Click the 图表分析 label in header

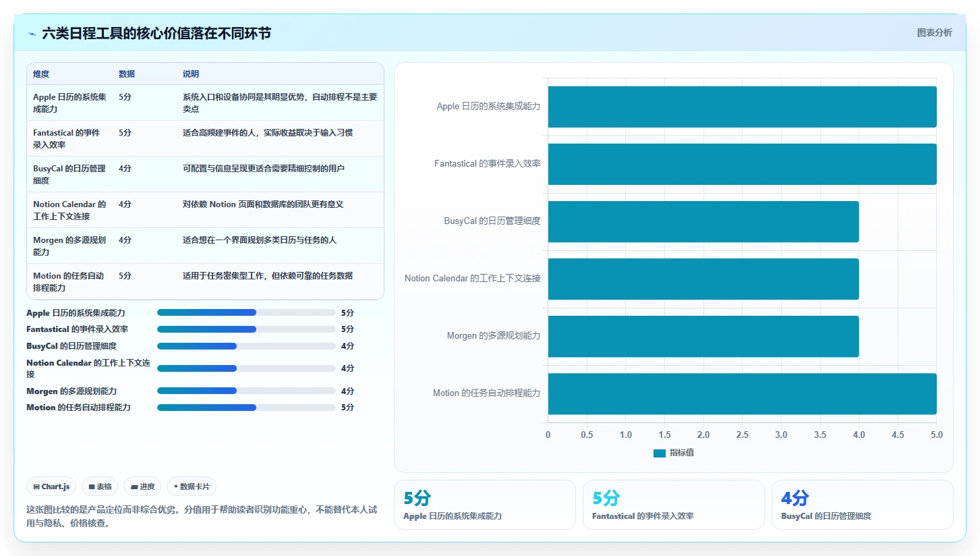coord(934,32)
